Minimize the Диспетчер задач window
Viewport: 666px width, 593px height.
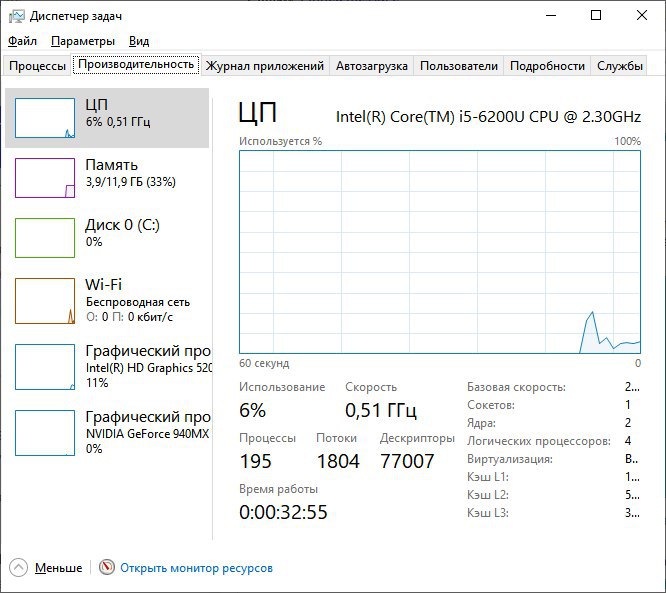[551, 16]
